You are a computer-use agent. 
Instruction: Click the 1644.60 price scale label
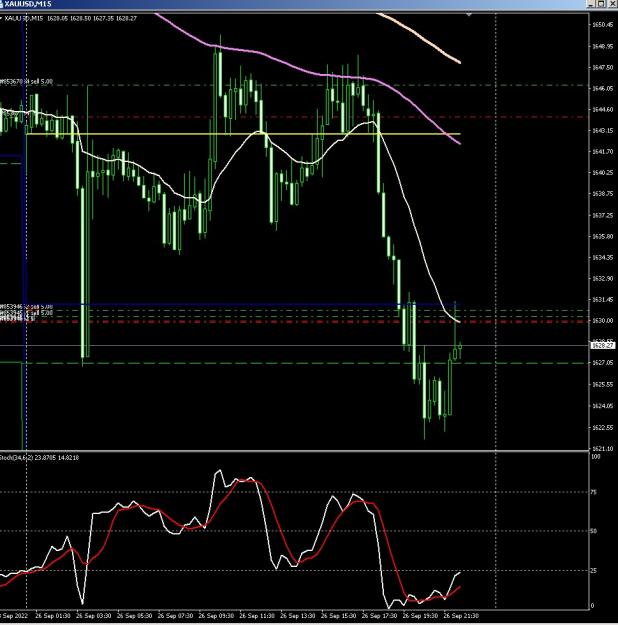pos(602,109)
